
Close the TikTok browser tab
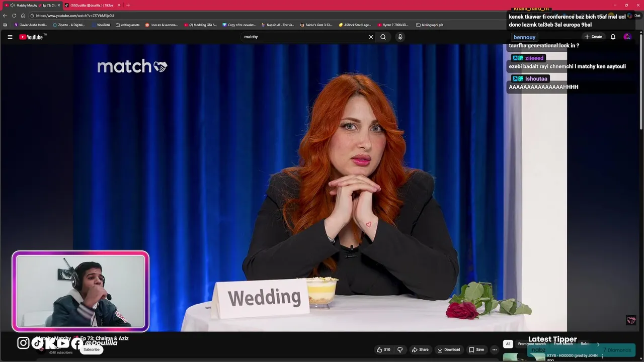(x=119, y=5)
